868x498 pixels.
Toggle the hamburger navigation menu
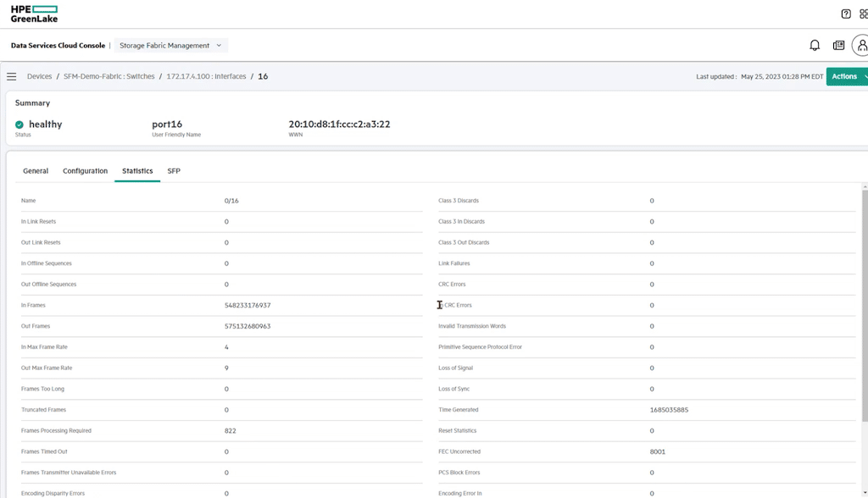12,76
